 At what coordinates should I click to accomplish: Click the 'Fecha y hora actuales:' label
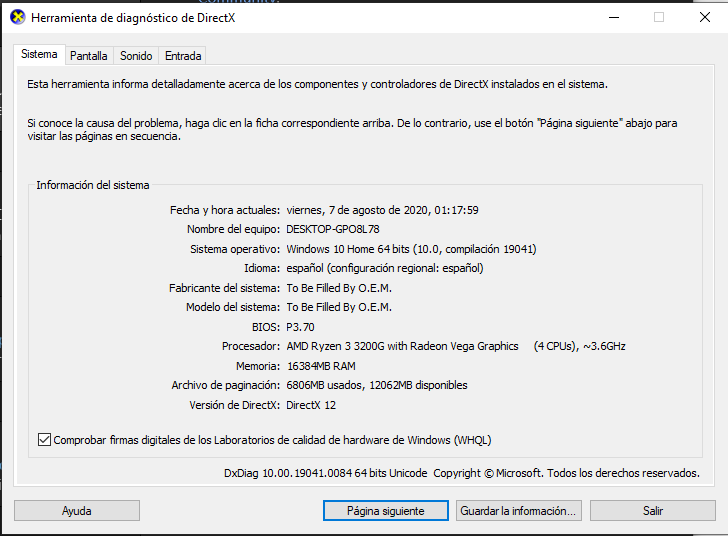pyautogui.click(x=225, y=210)
